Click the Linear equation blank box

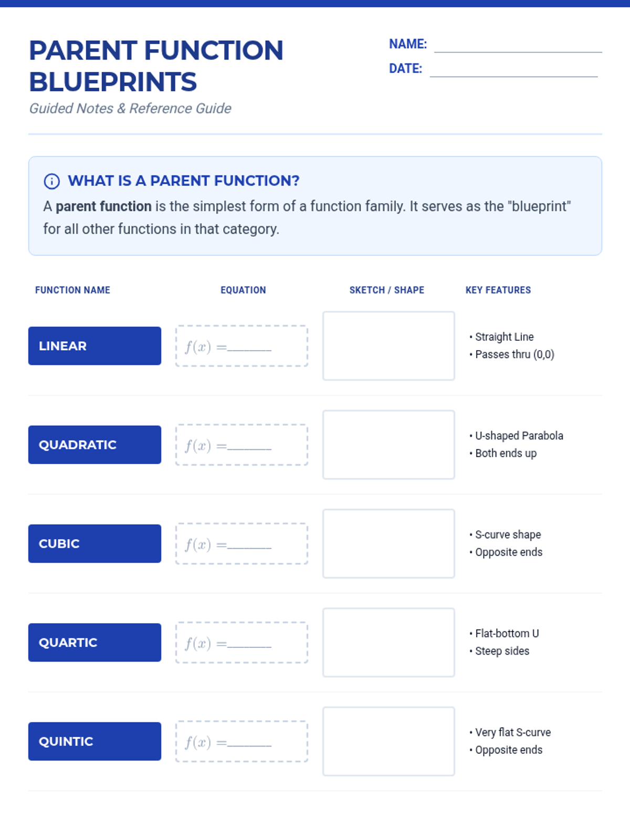coord(241,346)
